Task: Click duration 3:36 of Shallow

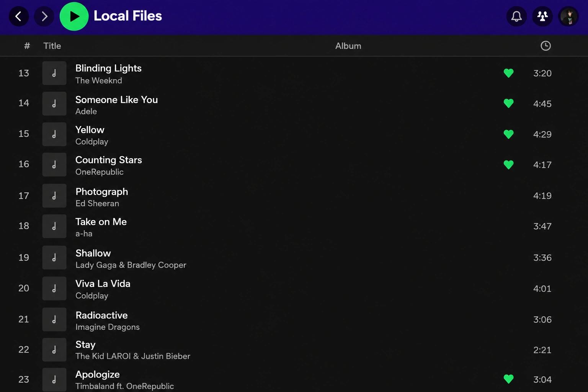Action: (x=542, y=258)
